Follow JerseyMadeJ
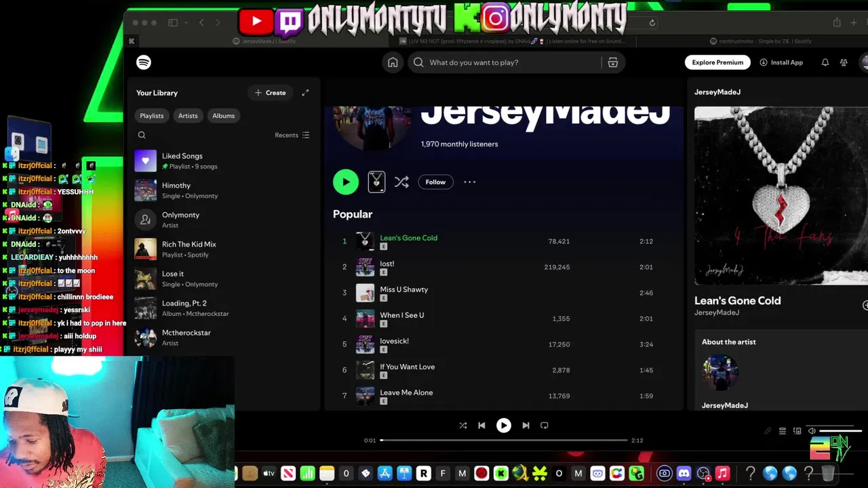868x488 pixels. pos(435,182)
